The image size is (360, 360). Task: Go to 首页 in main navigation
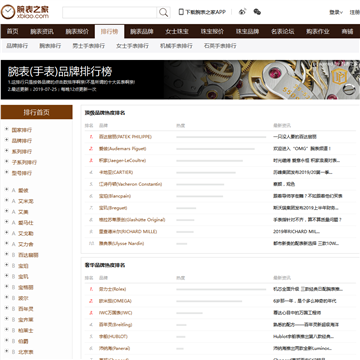tap(12, 32)
